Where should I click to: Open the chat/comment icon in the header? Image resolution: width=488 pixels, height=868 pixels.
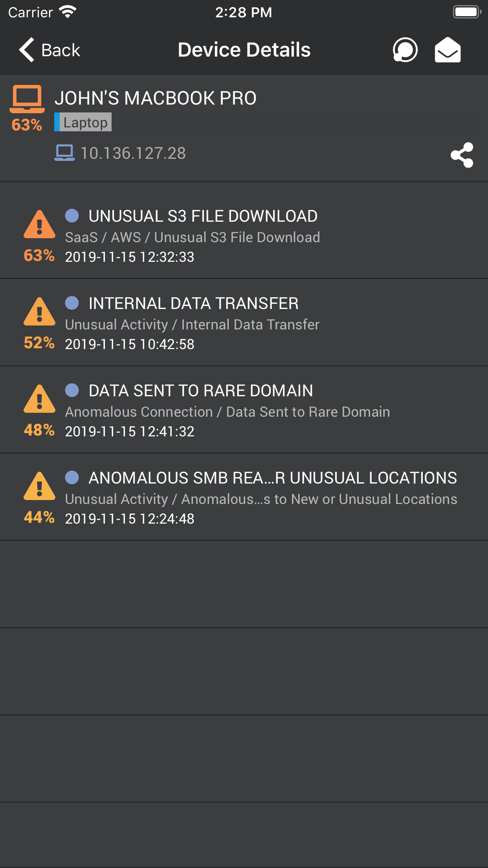[405, 50]
